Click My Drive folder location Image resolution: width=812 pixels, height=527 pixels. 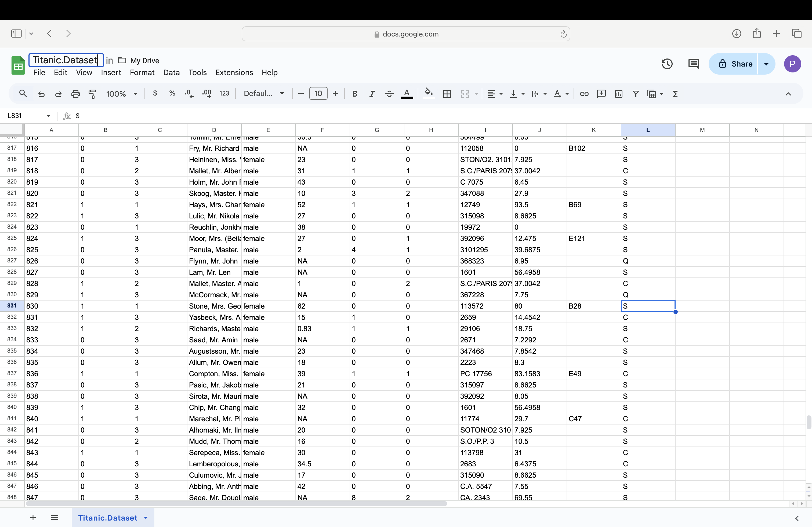139,60
